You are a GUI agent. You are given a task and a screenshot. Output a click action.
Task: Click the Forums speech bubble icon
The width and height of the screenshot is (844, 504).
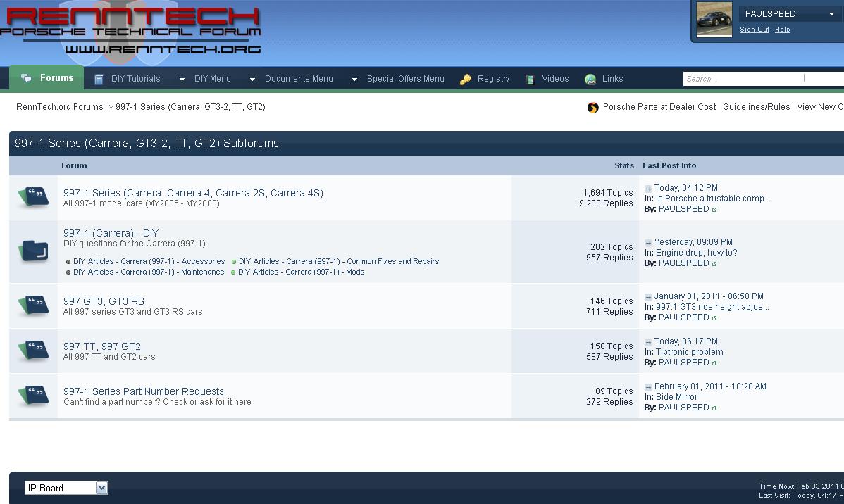pos(26,78)
